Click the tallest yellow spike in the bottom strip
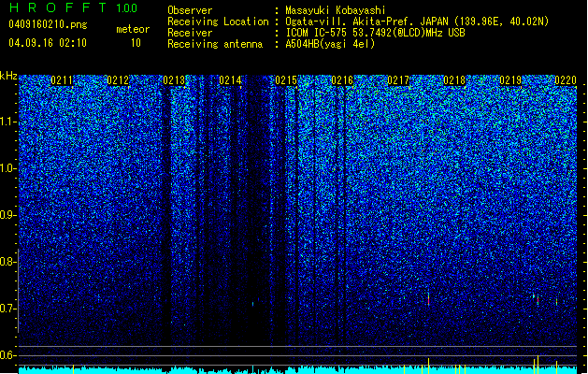 tap(538, 365)
